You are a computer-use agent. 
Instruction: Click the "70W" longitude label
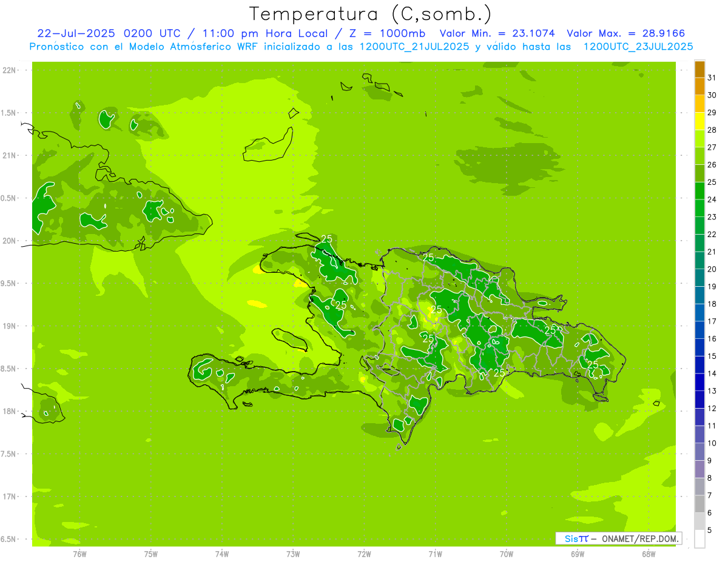click(x=507, y=554)
